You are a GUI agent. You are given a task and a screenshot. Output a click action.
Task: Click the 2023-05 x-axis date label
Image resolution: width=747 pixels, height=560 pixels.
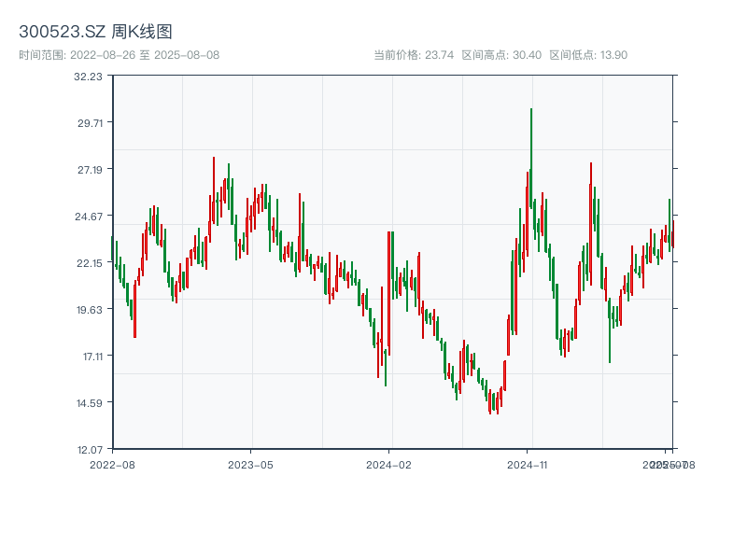tap(251, 464)
